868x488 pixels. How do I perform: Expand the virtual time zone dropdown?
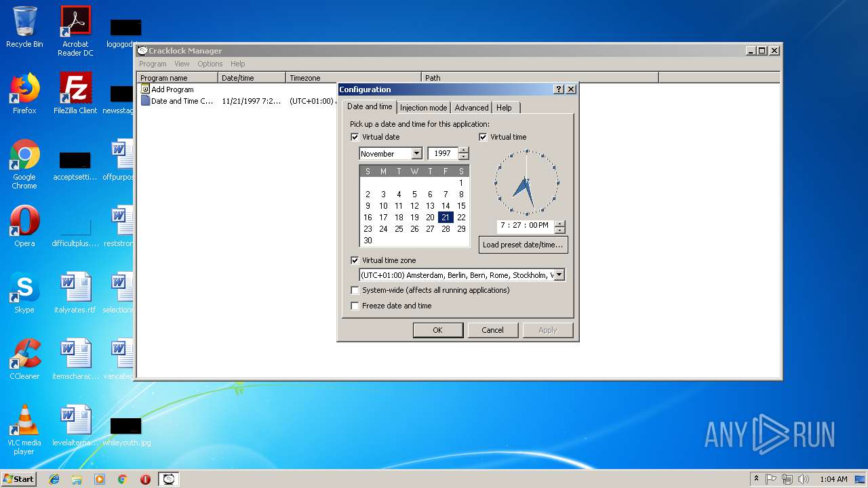tap(559, 275)
